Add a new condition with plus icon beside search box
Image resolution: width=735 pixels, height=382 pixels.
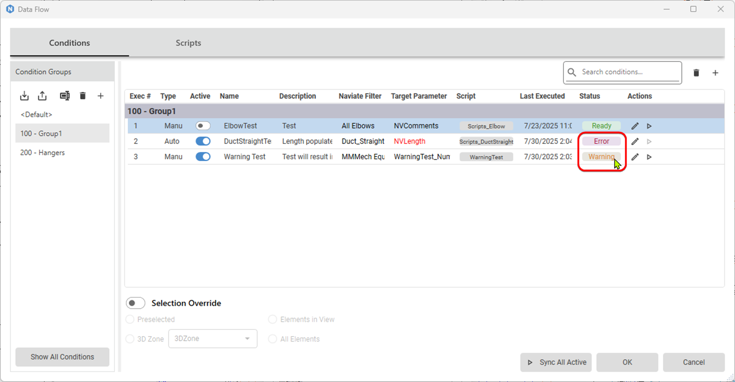[x=715, y=73]
